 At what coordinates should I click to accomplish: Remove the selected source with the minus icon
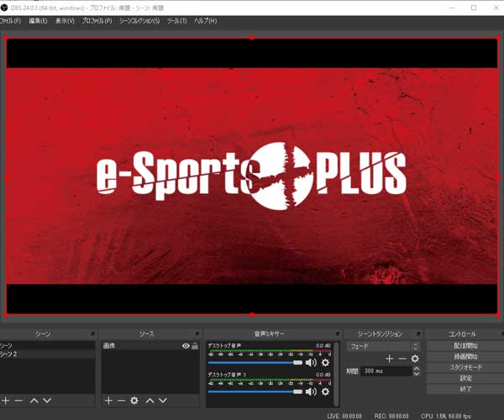tap(121, 401)
